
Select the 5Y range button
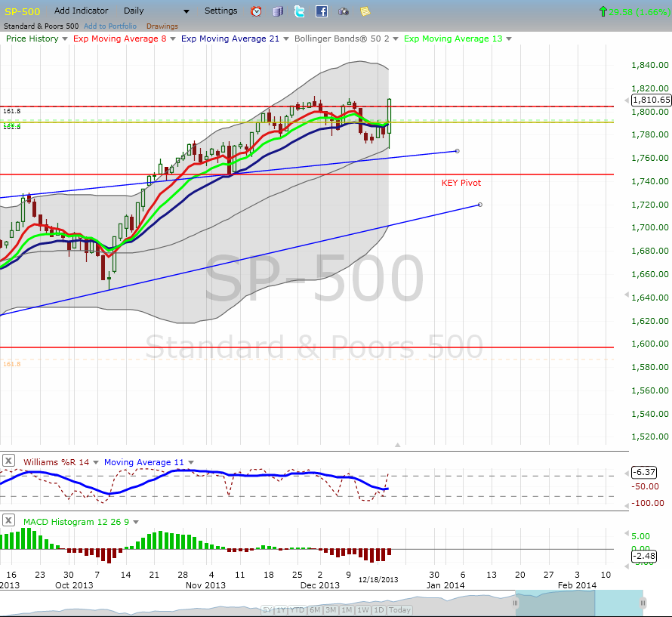click(x=267, y=609)
